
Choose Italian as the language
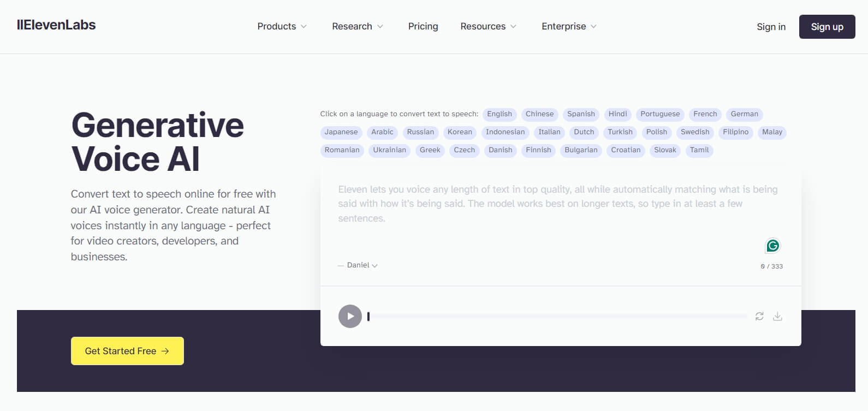click(x=549, y=132)
